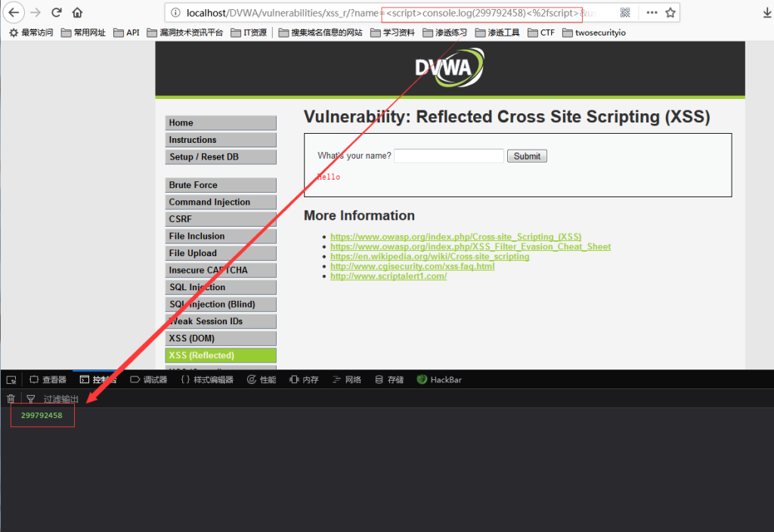The height and width of the screenshot is (532, 774).
Task: Open the twosecurityio bookmark folder
Action: pyautogui.click(x=594, y=32)
